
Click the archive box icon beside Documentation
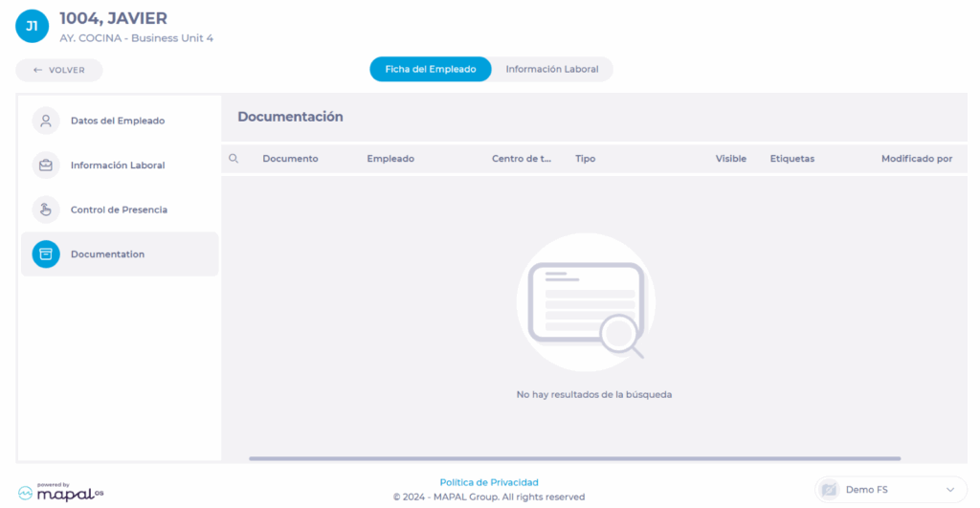(46, 254)
